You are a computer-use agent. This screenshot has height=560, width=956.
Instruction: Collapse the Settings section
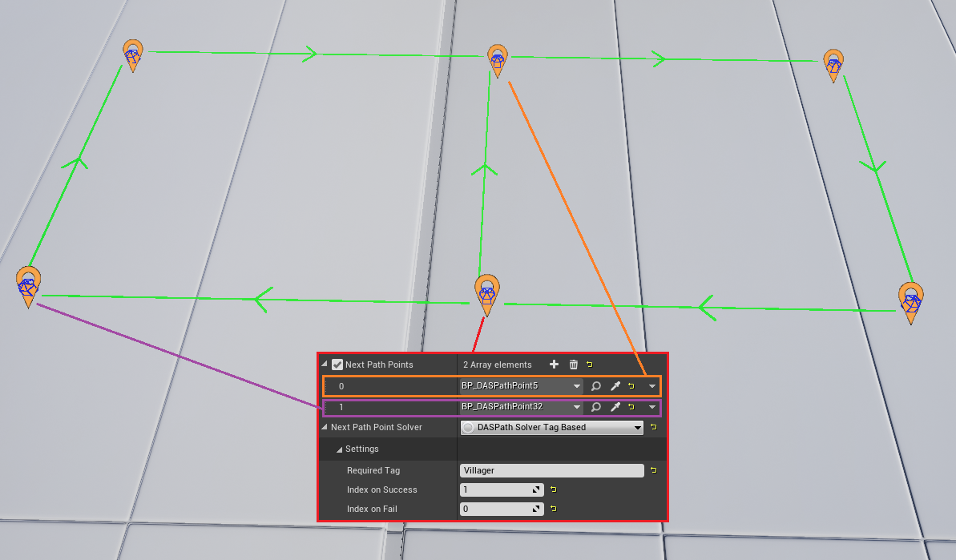point(339,449)
